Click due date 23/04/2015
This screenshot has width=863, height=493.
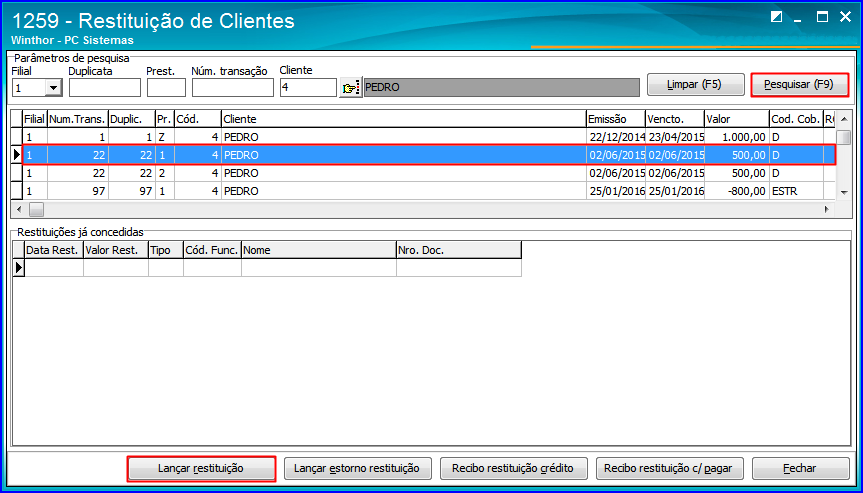point(675,137)
